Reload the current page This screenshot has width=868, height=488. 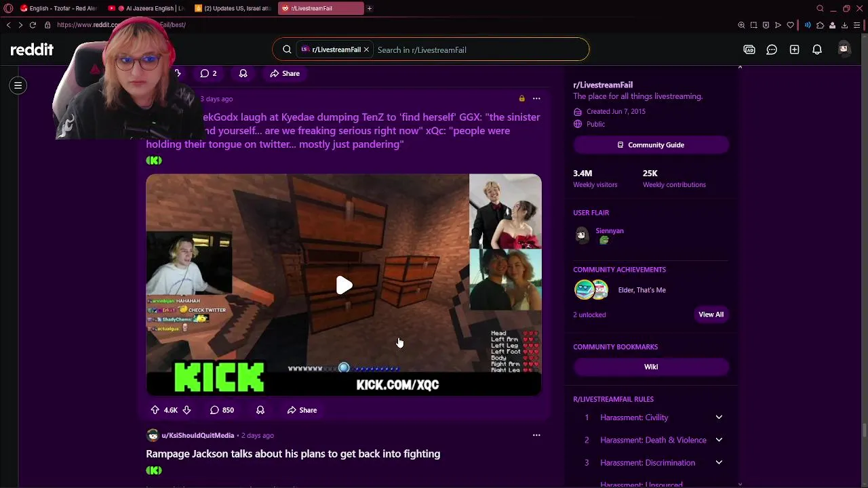[33, 25]
